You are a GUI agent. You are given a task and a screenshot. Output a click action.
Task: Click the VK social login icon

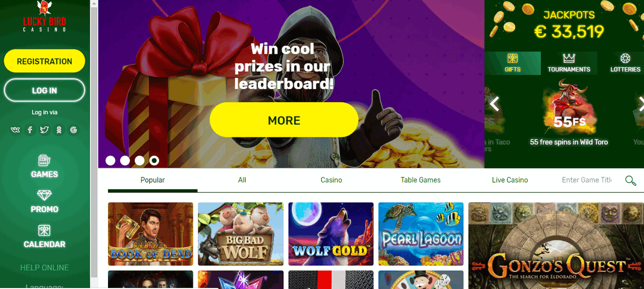click(15, 130)
